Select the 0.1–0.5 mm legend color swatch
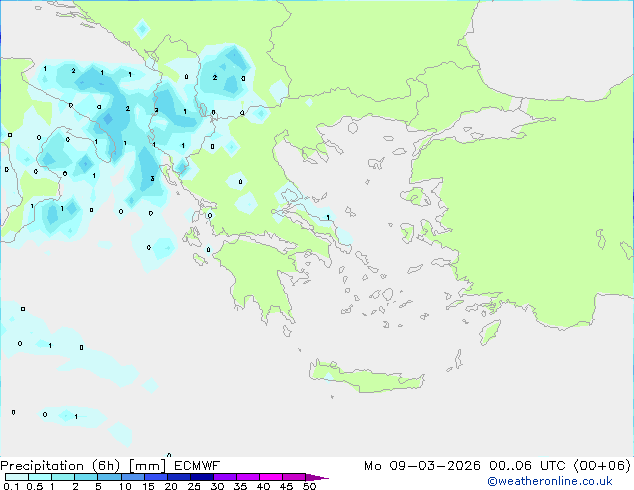The image size is (634, 490). [17, 477]
